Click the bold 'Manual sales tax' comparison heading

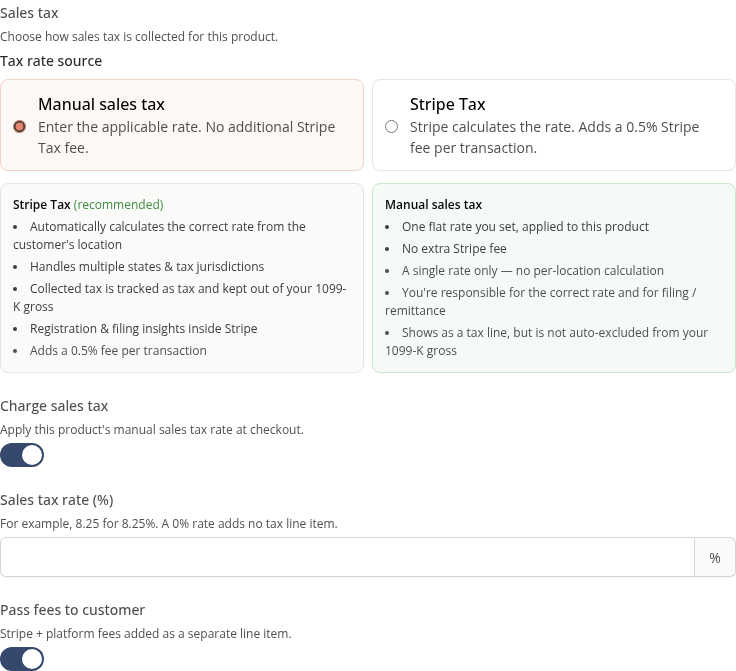[x=433, y=205]
